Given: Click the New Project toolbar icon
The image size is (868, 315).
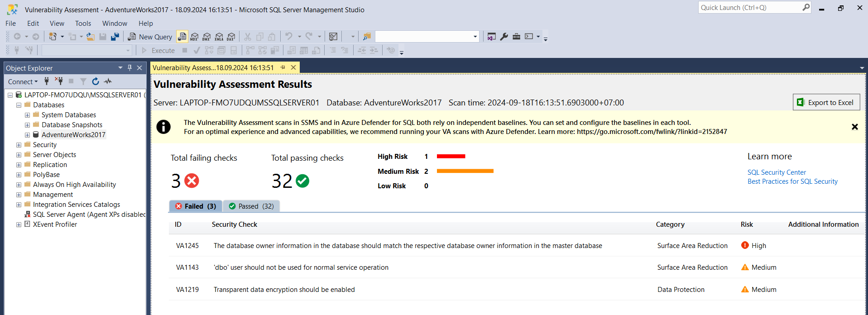Looking at the screenshot, I should click(x=53, y=37).
